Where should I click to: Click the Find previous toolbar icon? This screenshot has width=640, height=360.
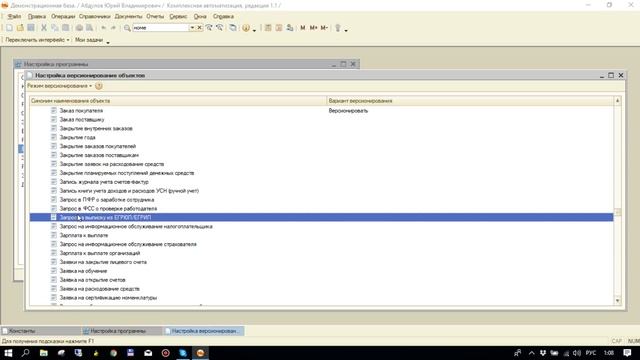pyautogui.click(x=220, y=28)
